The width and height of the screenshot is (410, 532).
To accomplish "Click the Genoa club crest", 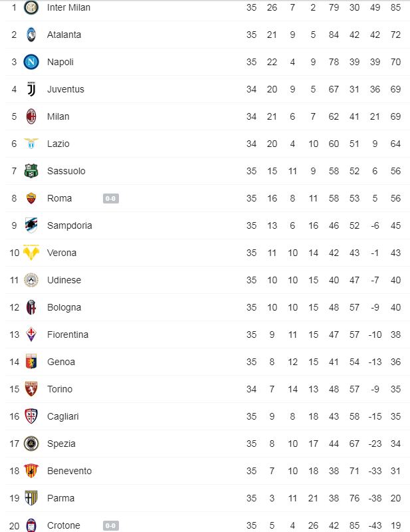I will (x=31, y=362).
